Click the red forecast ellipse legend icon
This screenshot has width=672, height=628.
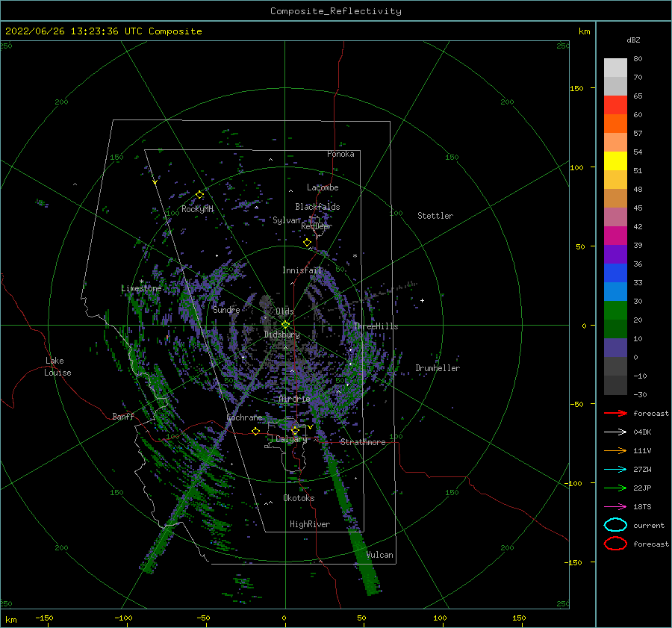(615, 544)
